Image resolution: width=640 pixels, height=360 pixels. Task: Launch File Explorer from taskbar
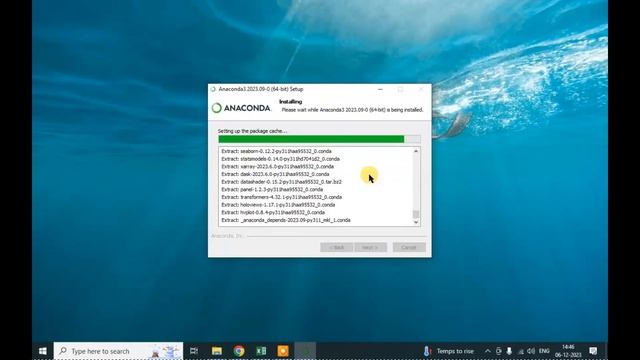pos(217,351)
